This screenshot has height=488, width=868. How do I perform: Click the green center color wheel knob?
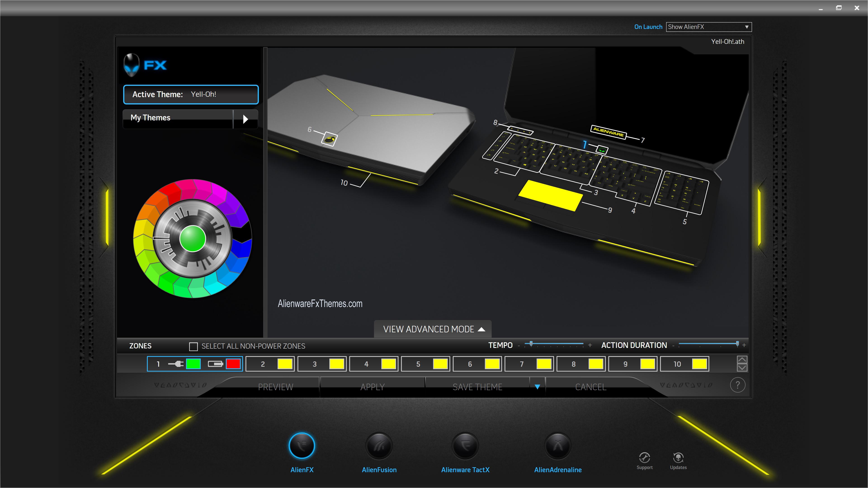(193, 238)
